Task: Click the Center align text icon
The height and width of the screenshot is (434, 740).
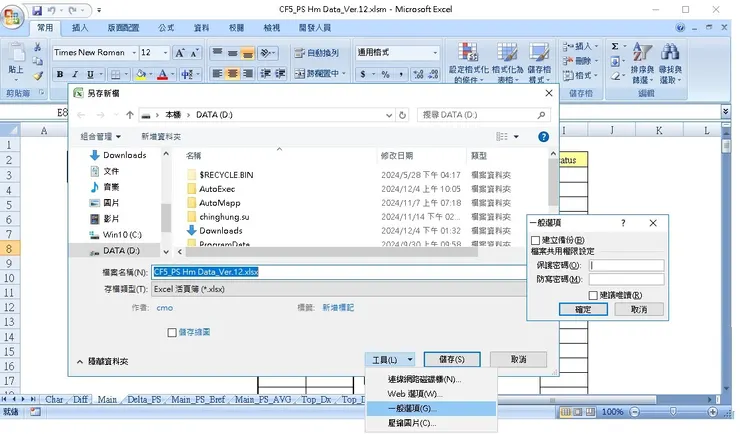Action: (x=232, y=74)
